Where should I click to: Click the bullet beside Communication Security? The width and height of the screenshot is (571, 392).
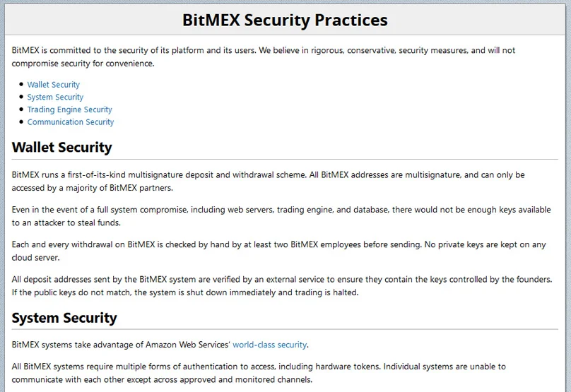[x=21, y=121]
